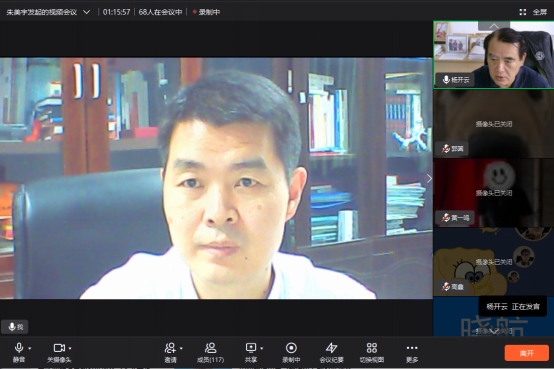
Task: Click the 录制中 recording status indicator
Action: pyautogui.click(x=206, y=12)
